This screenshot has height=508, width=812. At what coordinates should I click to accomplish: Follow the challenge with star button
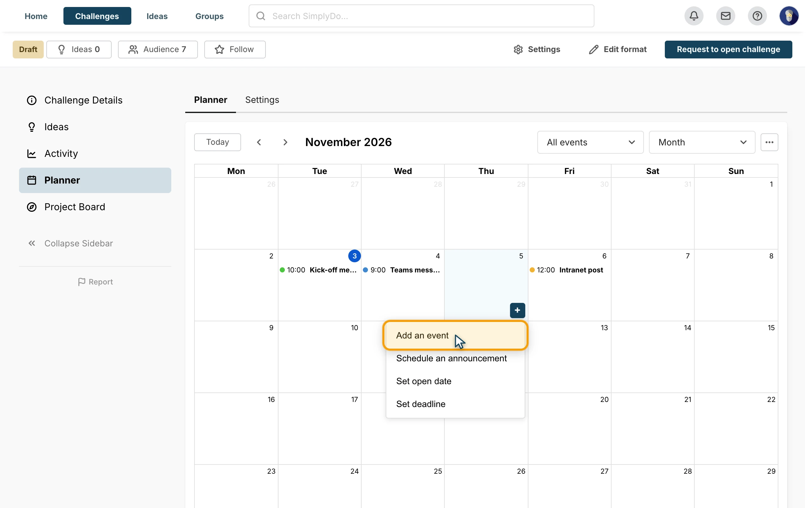(235, 50)
